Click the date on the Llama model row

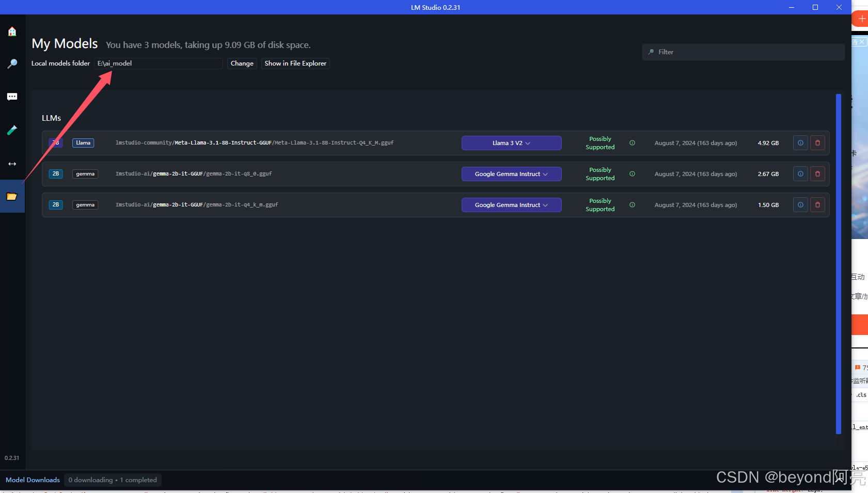pos(696,143)
